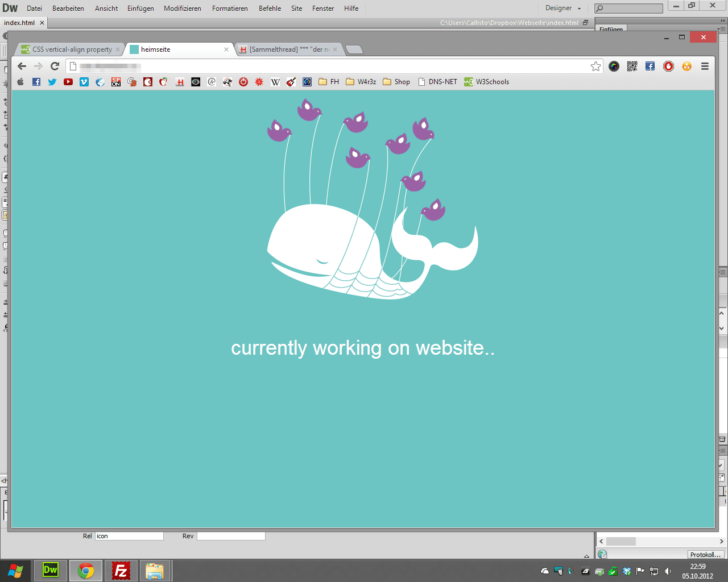728x582 pixels.
Task: Open the Apple bookmark icon
Action: click(x=20, y=82)
